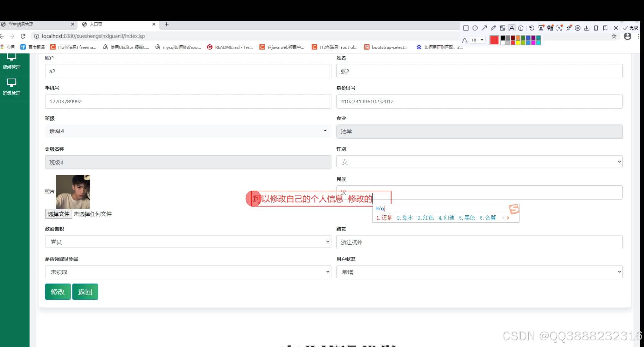
Task: Click the 返回 button
Action: tap(85, 292)
